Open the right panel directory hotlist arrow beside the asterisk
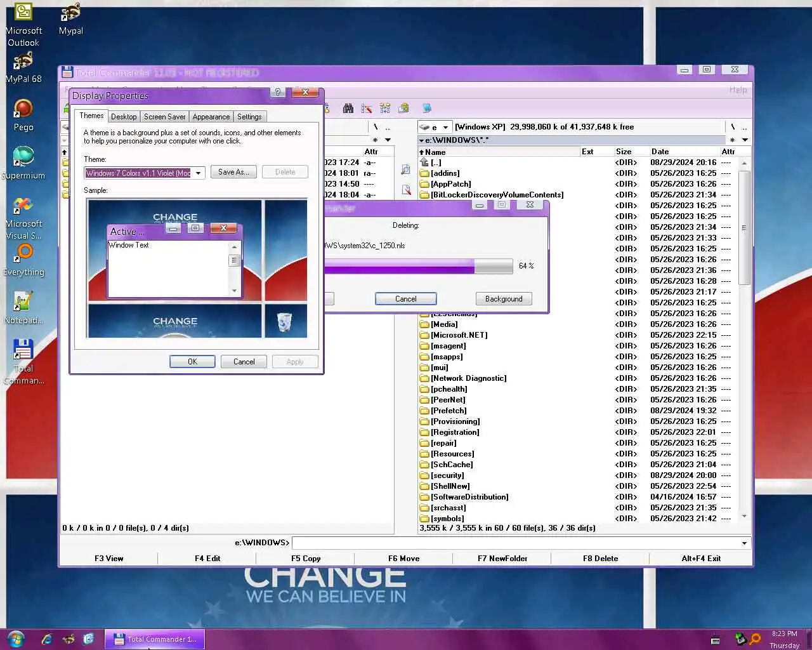 (745, 140)
